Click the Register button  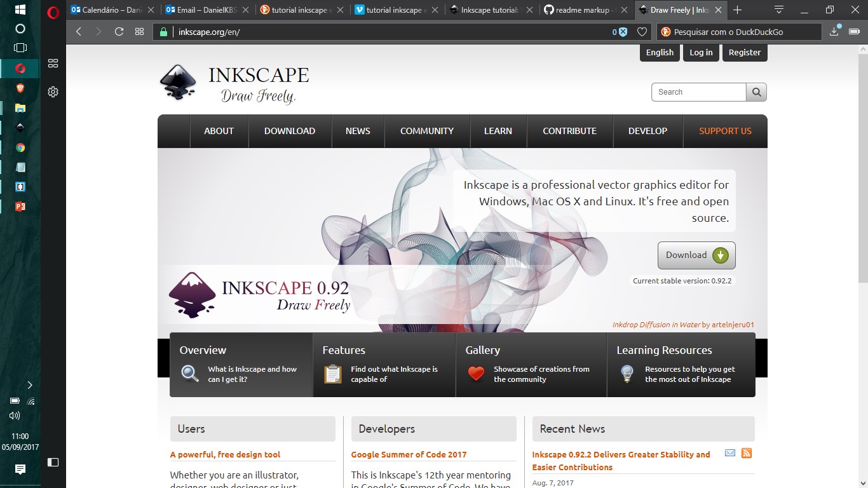[x=745, y=53]
